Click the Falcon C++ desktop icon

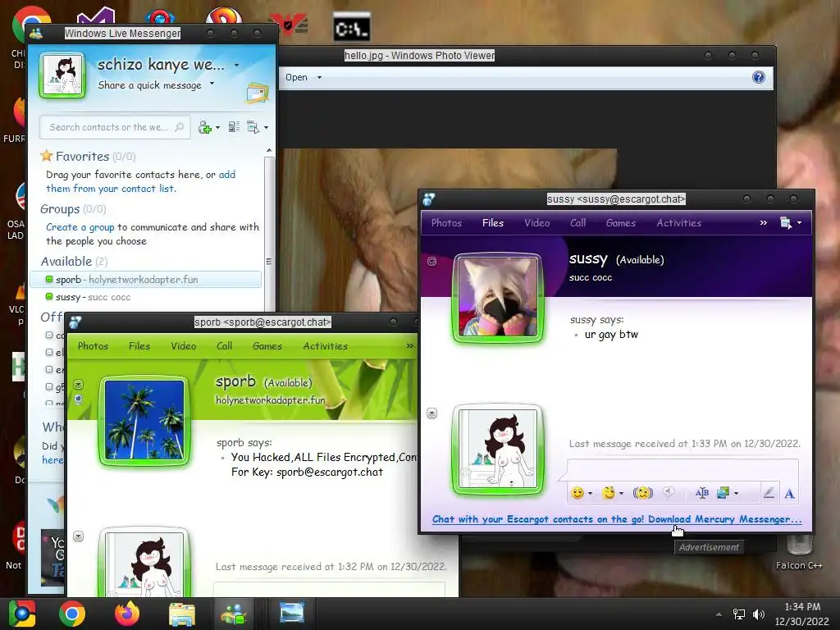click(x=799, y=553)
